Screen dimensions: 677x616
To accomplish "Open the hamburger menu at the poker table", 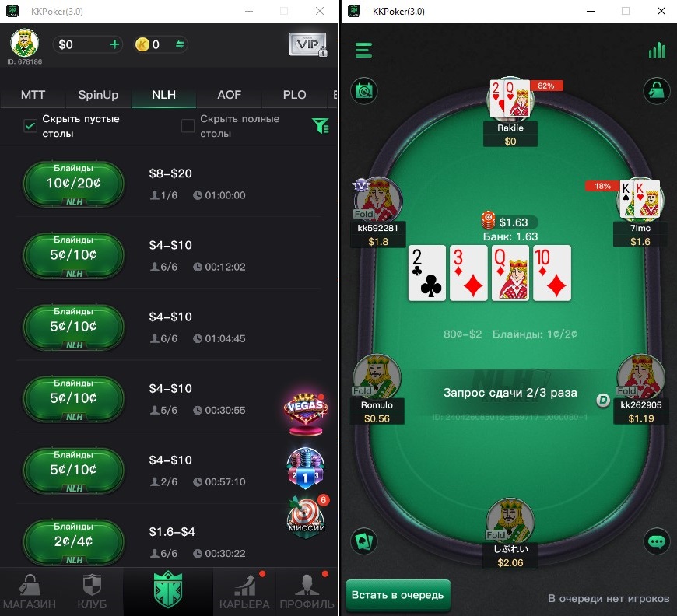I will (x=363, y=50).
